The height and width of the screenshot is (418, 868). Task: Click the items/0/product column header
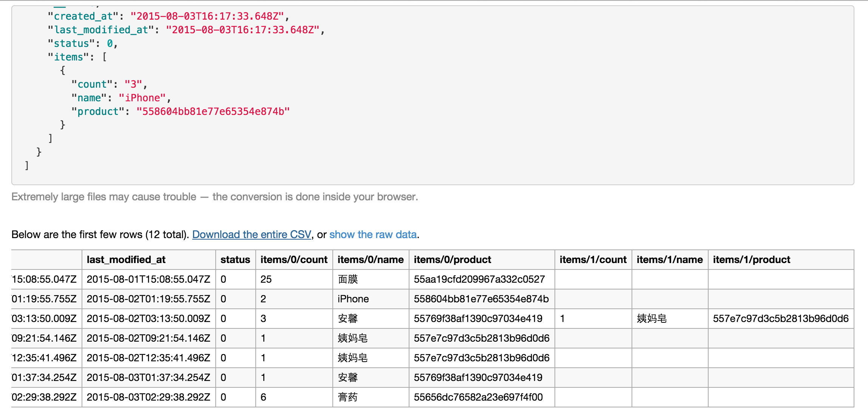tap(452, 260)
